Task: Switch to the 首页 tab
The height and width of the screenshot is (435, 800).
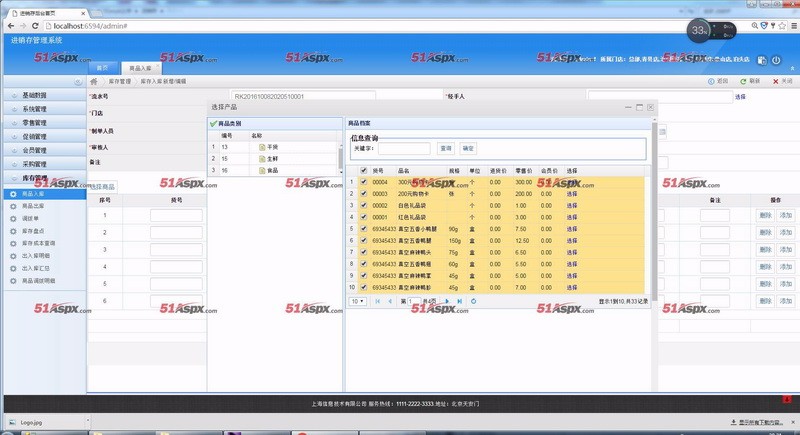Action: point(103,68)
